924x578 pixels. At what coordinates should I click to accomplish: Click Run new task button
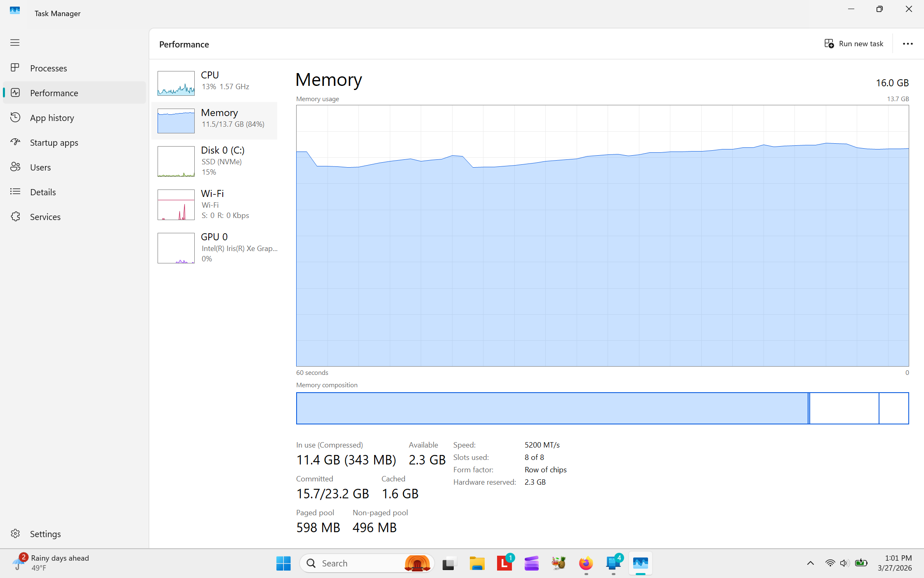click(x=853, y=44)
